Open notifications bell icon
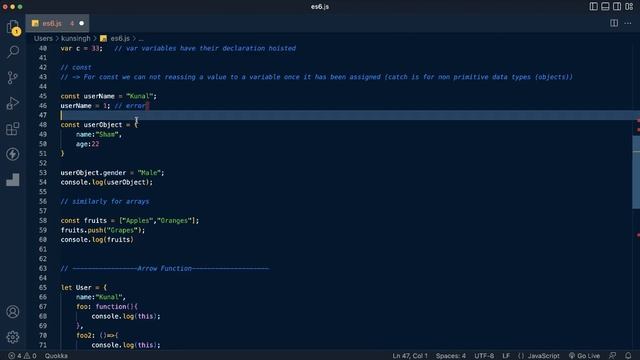The width and height of the screenshot is (640, 360). (628, 356)
